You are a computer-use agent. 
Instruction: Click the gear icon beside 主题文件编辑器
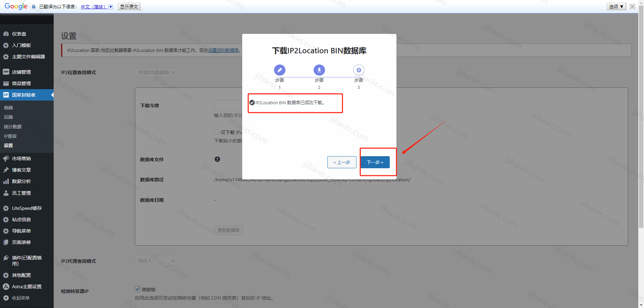pos(6,57)
